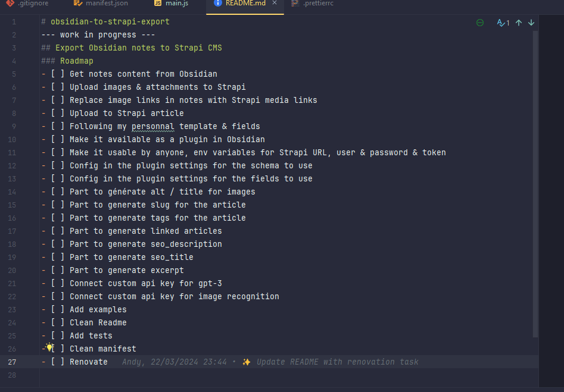Screen dimensions: 564x392
Task: Click the down arrow to go to next change
Action: tap(531, 22)
